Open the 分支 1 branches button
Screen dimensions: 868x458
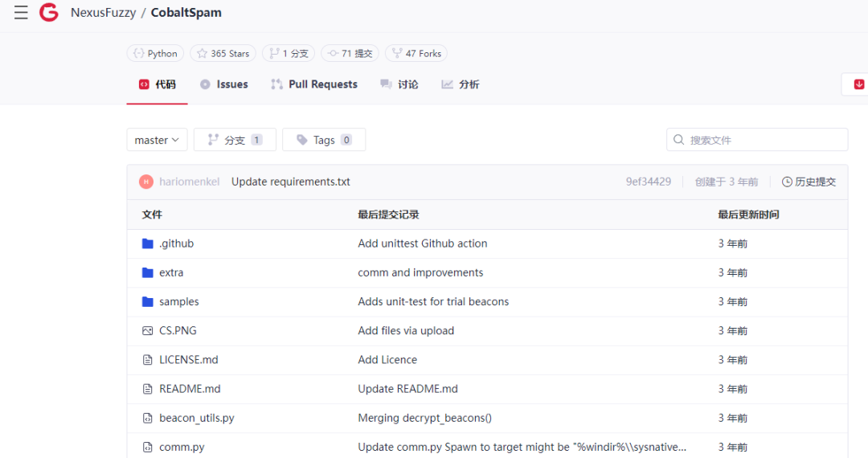tap(235, 140)
